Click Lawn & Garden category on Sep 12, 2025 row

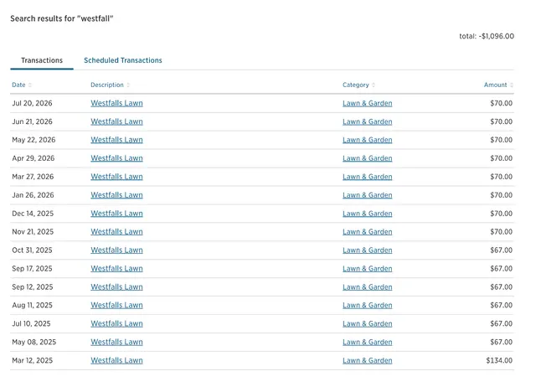coord(368,287)
